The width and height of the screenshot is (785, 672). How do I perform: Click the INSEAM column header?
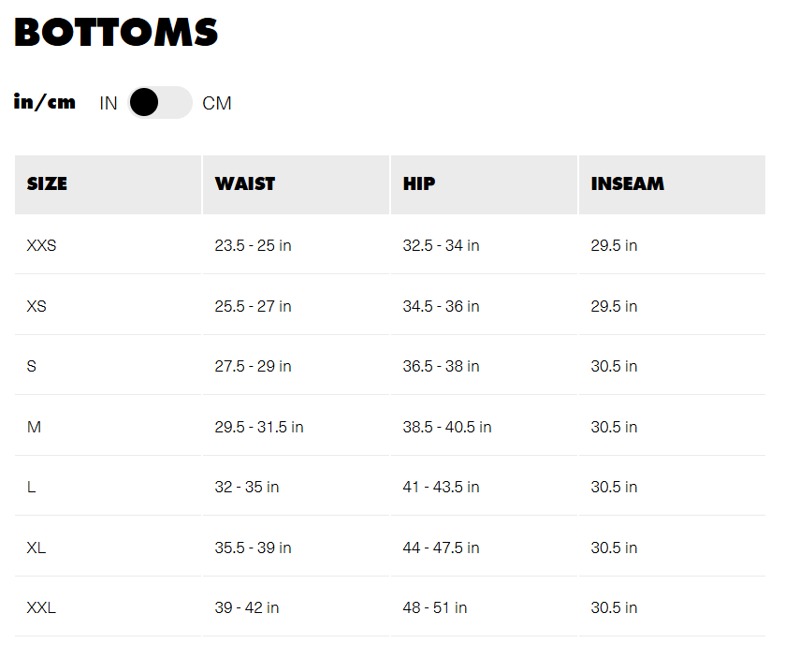pyautogui.click(x=627, y=184)
